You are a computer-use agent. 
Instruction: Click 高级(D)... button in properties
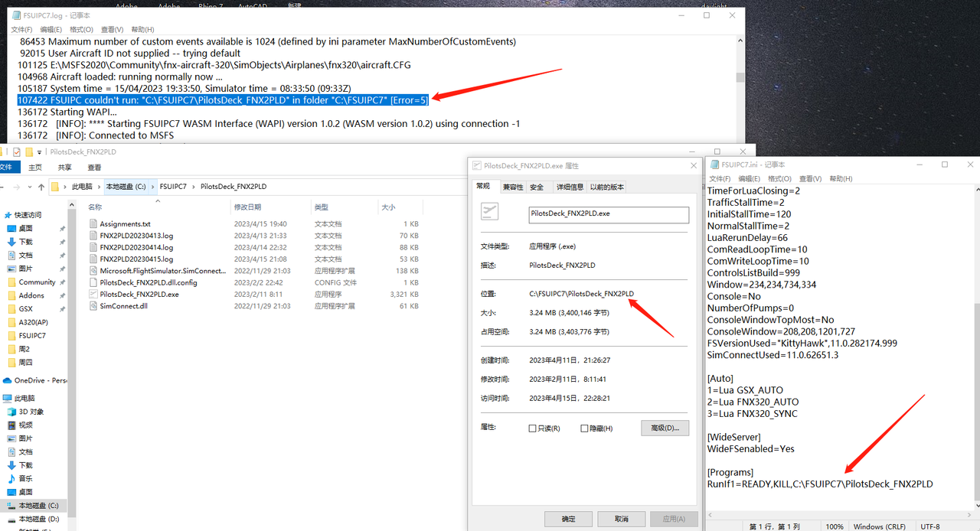[665, 428]
